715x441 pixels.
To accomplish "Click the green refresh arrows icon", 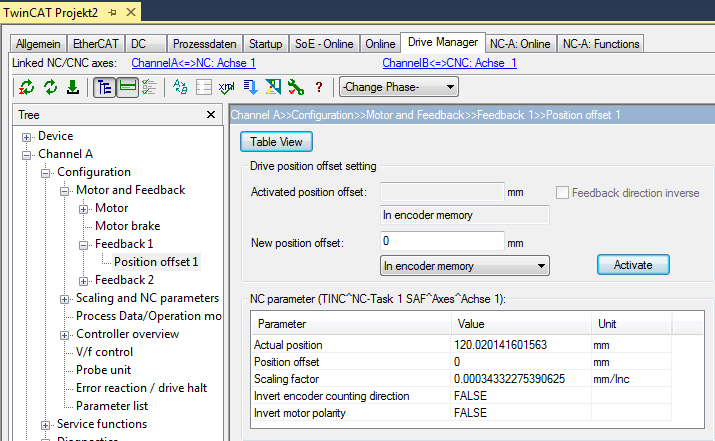I will pos(50,87).
